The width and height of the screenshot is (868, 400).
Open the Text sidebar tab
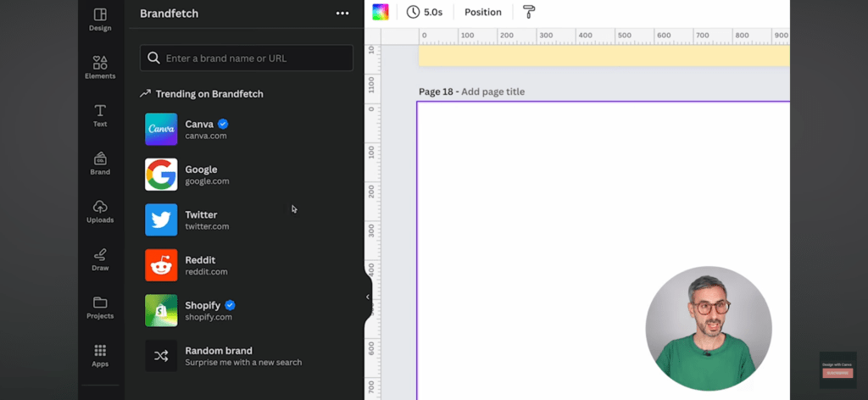pos(100,115)
